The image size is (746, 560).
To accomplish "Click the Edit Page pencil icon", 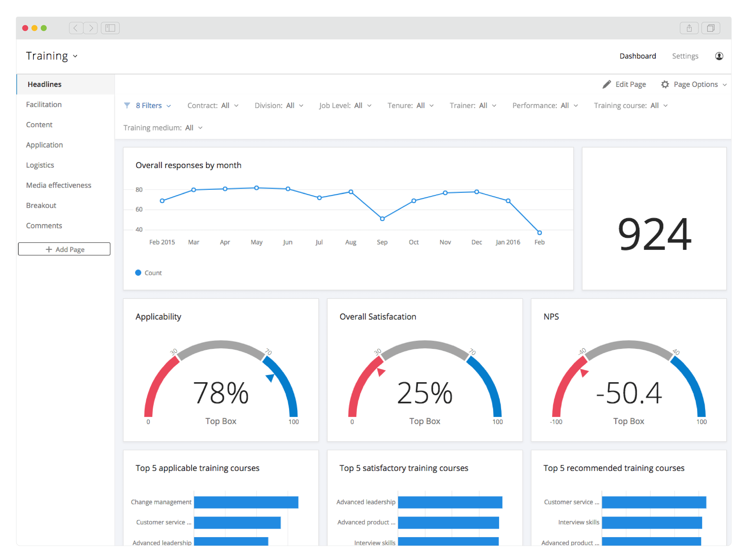I will [x=607, y=84].
